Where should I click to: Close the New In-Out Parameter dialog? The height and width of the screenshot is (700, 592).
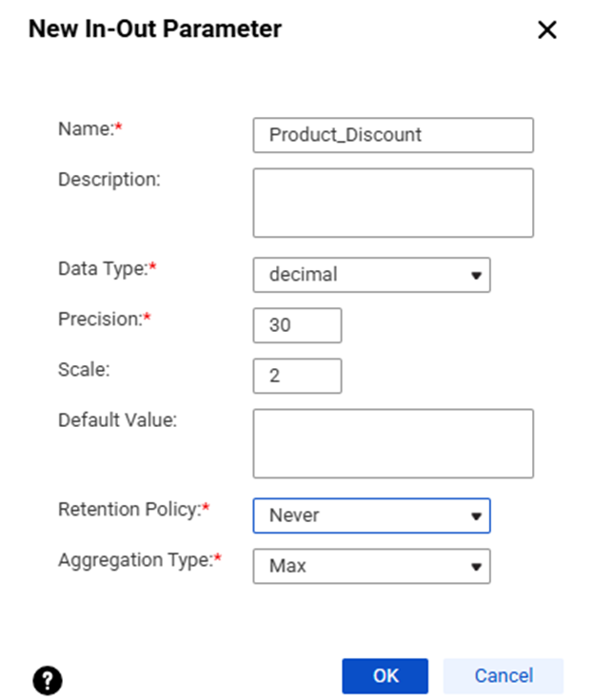(x=546, y=30)
